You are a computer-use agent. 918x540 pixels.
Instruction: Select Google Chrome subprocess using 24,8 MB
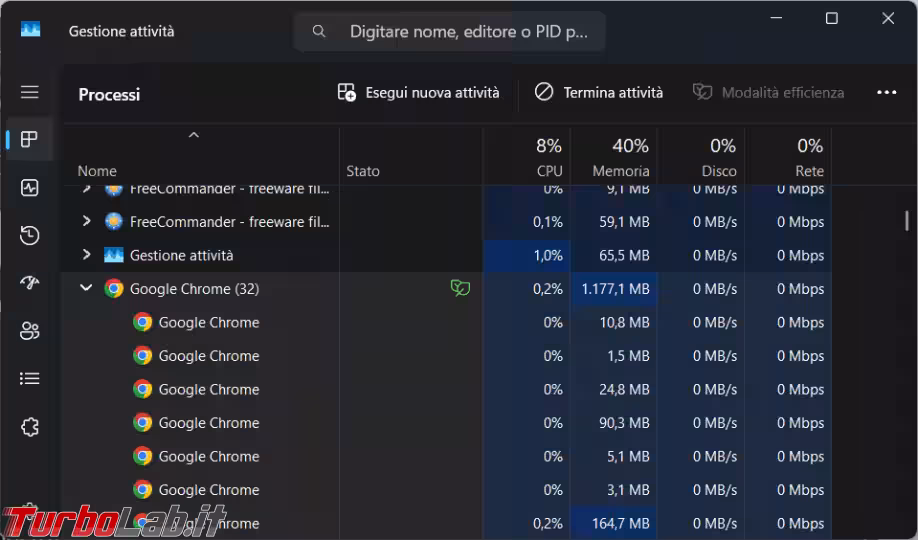coord(208,389)
